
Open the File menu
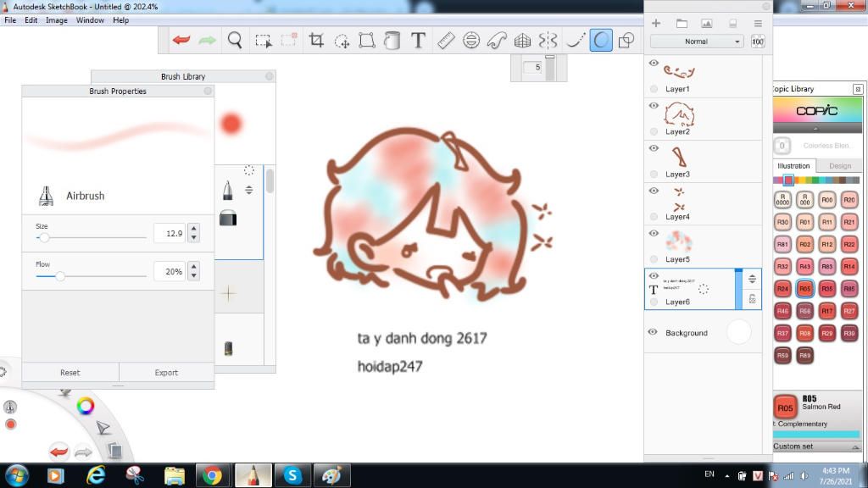[x=10, y=20]
